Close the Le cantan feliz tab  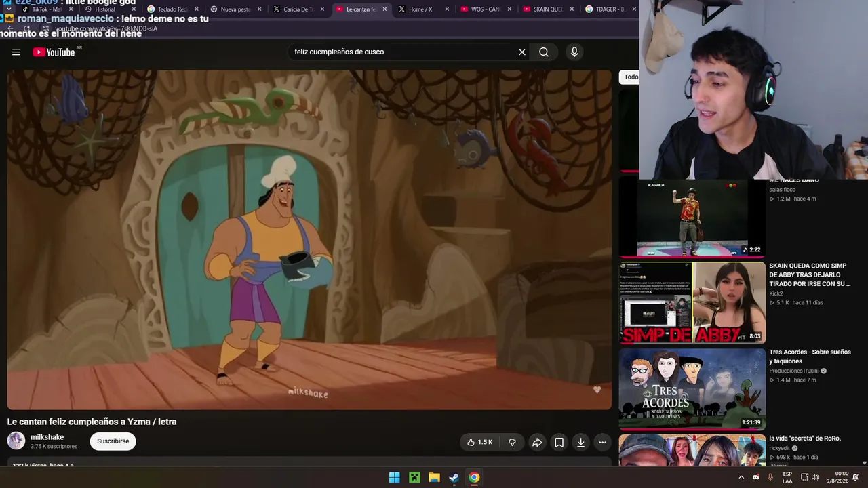tap(384, 9)
